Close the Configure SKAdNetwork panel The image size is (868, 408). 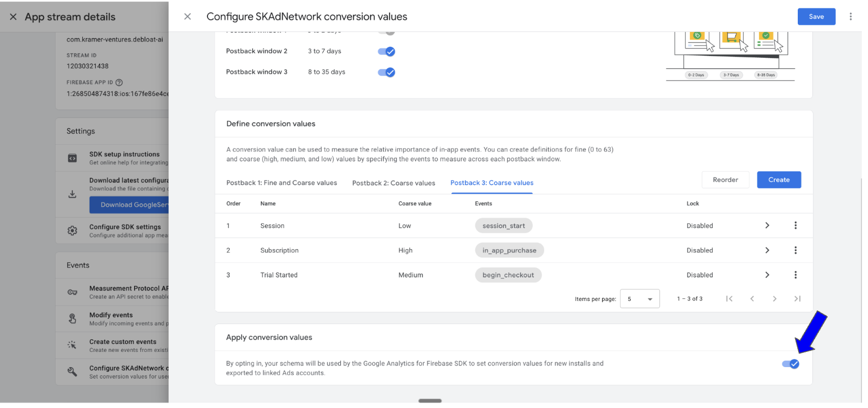pos(187,17)
